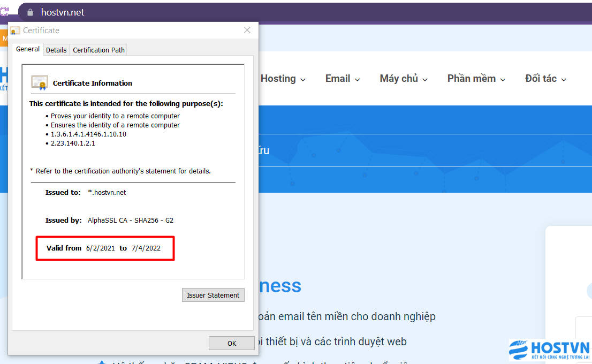Image resolution: width=592 pixels, height=364 pixels.
Task: Close the Certificate dialog with the X
Action: coord(247,30)
